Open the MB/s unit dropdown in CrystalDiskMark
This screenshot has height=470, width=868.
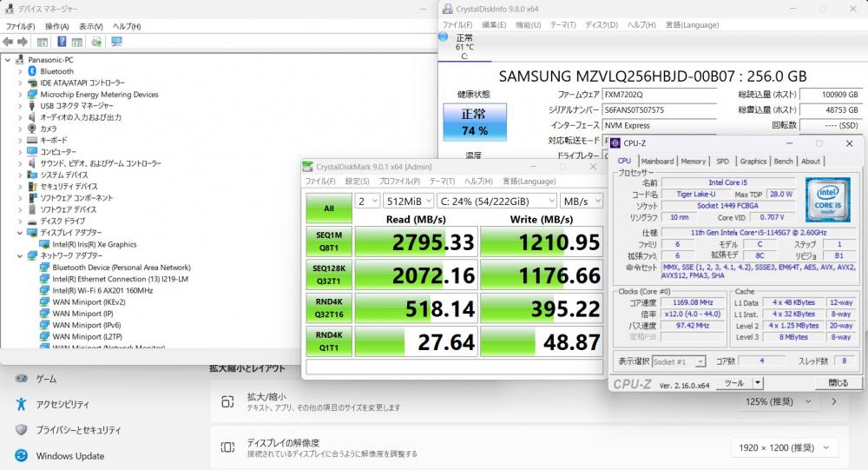point(581,201)
